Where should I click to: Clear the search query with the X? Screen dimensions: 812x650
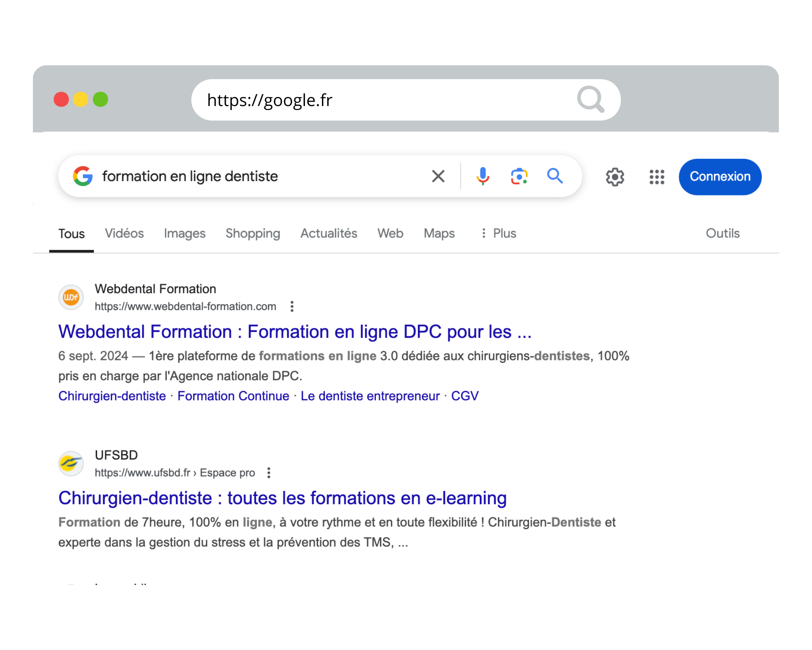[x=438, y=176]
